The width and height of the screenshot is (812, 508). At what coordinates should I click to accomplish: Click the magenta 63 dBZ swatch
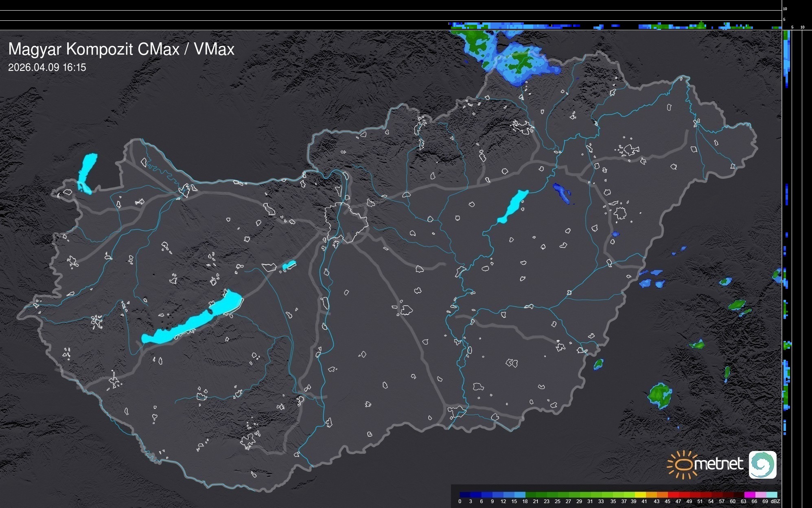click(749, 495)
